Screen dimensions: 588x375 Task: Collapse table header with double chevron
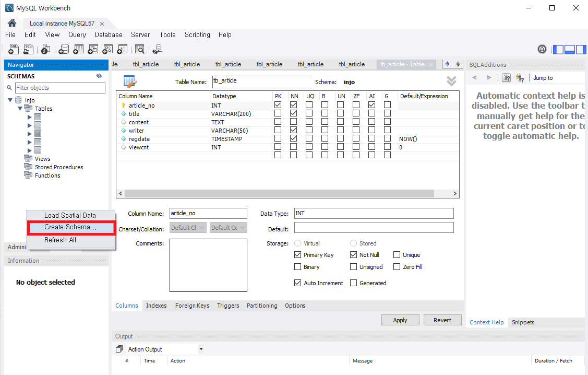click(x=451, y=81)
